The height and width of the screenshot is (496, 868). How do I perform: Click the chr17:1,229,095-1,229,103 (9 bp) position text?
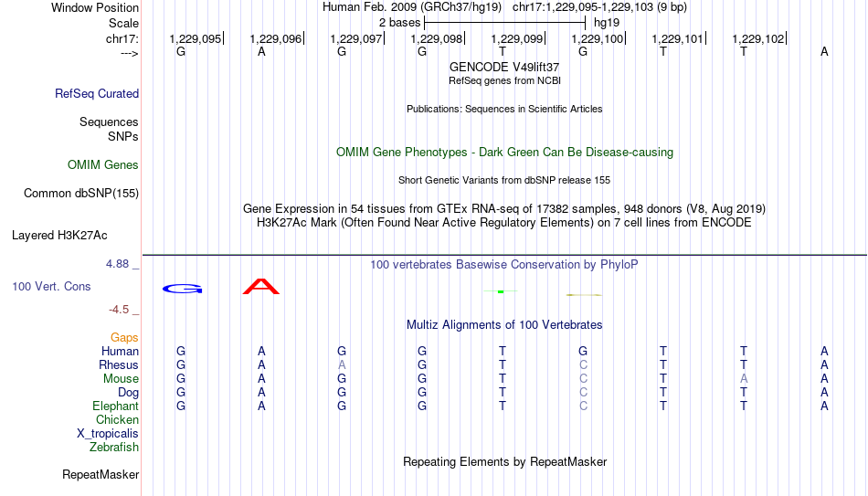(599, 7)
